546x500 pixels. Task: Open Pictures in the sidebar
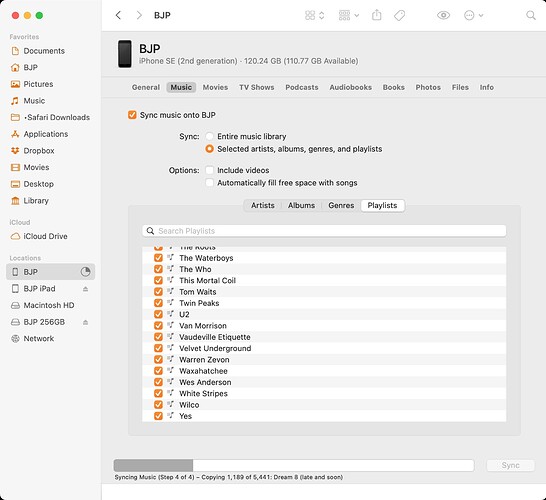click(38, 84)
